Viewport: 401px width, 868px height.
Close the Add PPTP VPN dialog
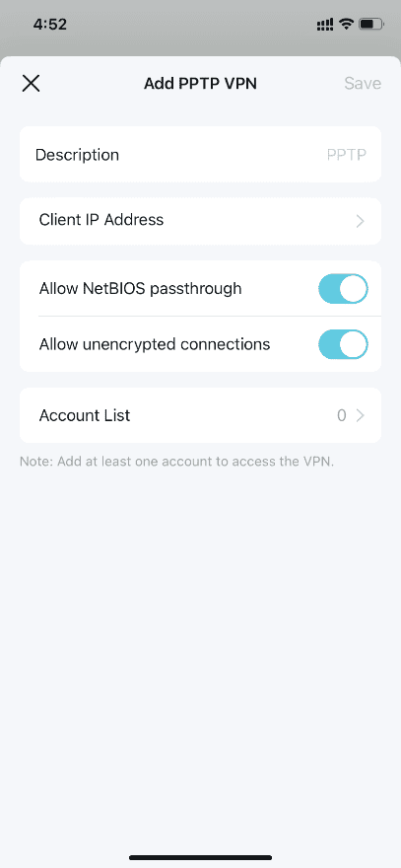31,84
